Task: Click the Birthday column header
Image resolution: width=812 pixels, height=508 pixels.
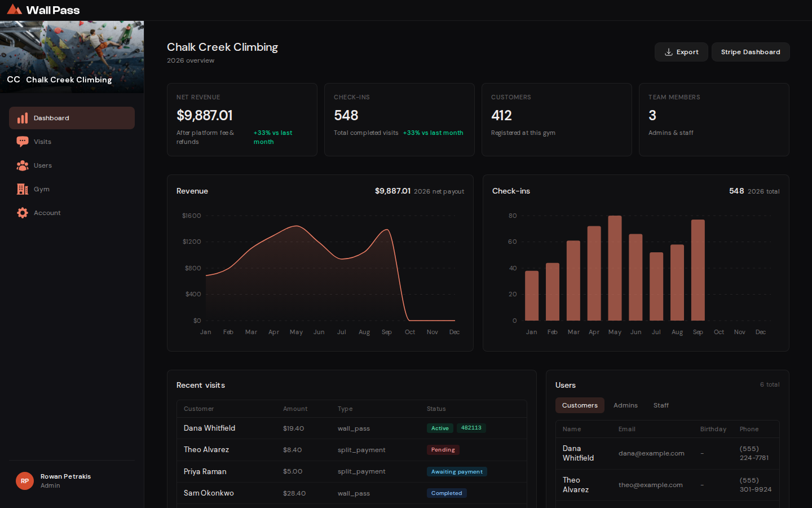Action: coord(713,429)
